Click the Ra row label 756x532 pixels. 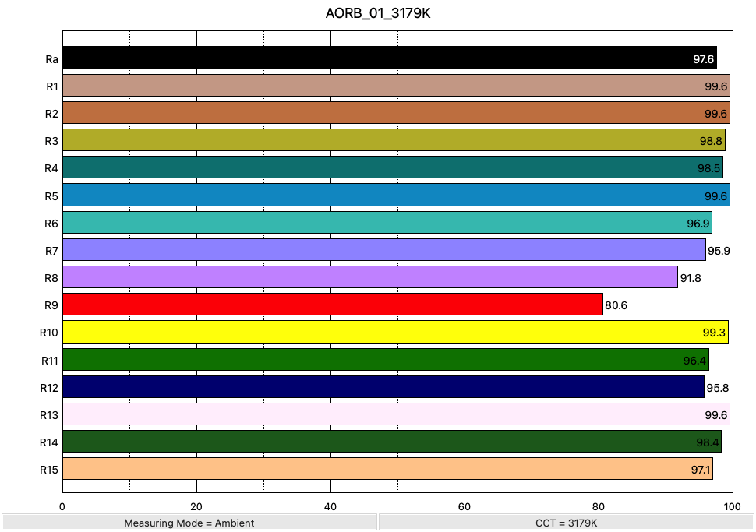click(x=51, y=59)
